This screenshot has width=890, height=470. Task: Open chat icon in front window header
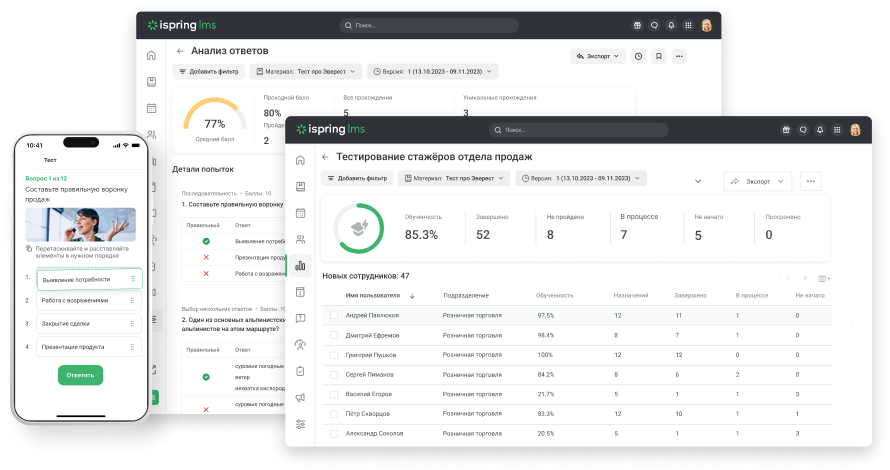click(x=803, y=130)
